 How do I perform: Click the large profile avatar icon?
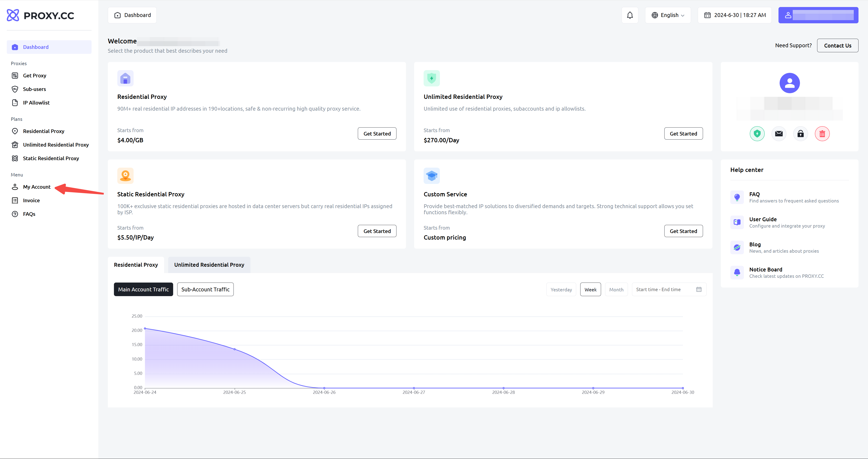click(x=790, y=83)
